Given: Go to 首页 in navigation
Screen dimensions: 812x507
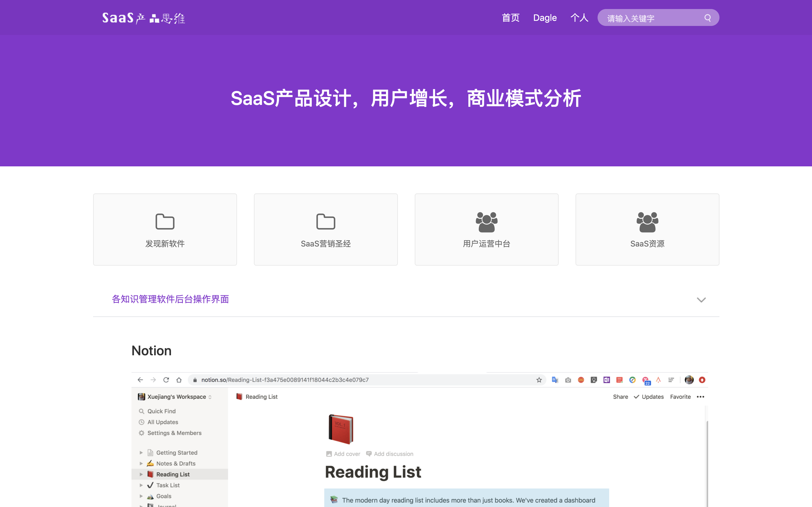Looking at the screenshot, I should point(510,18).
